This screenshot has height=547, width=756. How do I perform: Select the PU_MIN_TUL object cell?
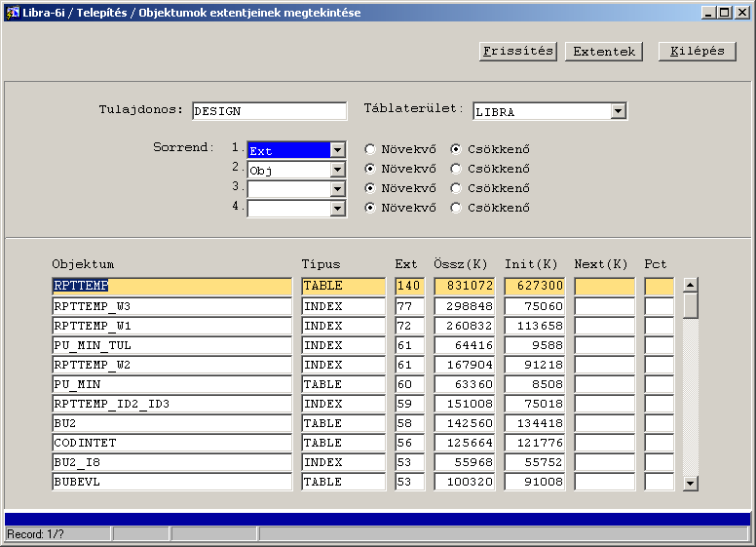click(172, 345)
